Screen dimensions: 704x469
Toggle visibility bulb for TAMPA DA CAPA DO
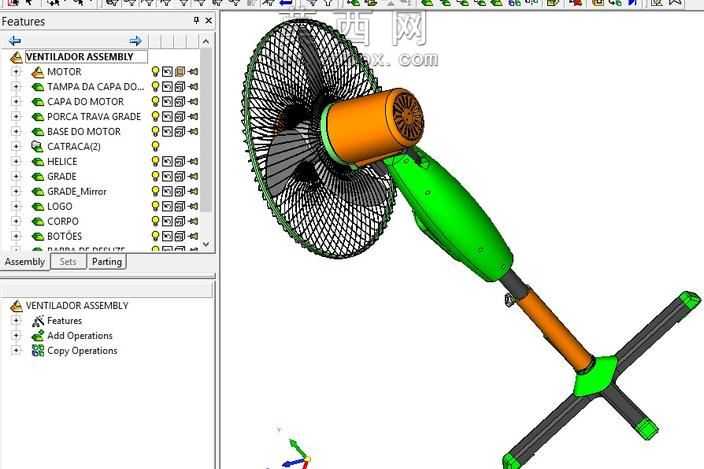click(x=155, y=87)
